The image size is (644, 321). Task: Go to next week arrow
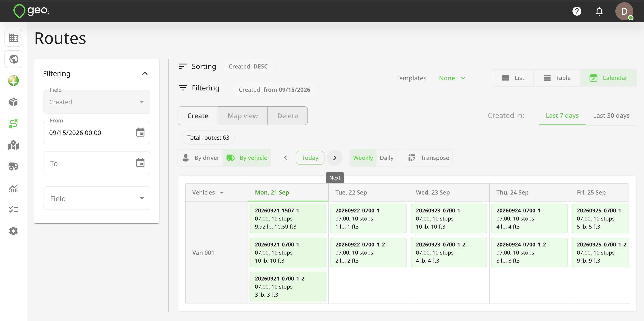click(x=335, y=158)
